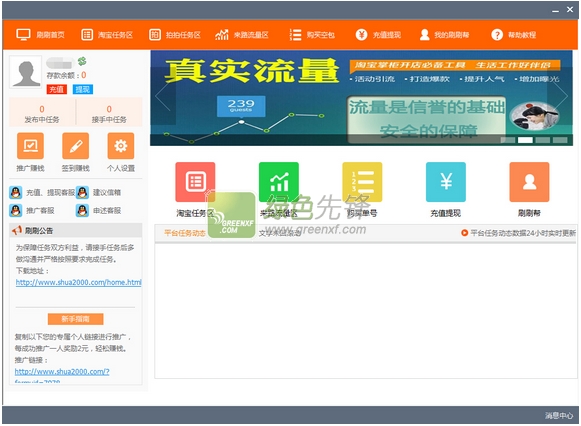Screen dimensions: 581x426
Task: Open 帮助教程 help menu
Action: [514, 35]
